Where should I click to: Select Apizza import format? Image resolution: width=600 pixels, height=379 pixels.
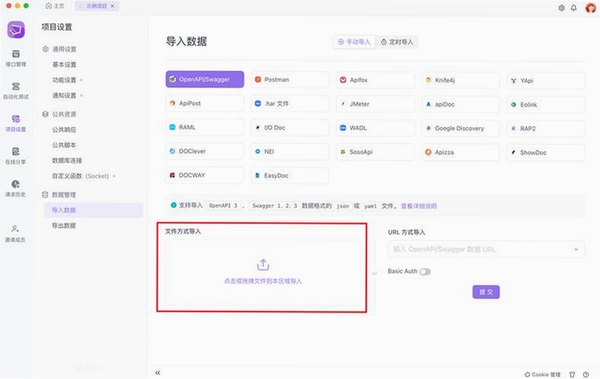[461, 152]
